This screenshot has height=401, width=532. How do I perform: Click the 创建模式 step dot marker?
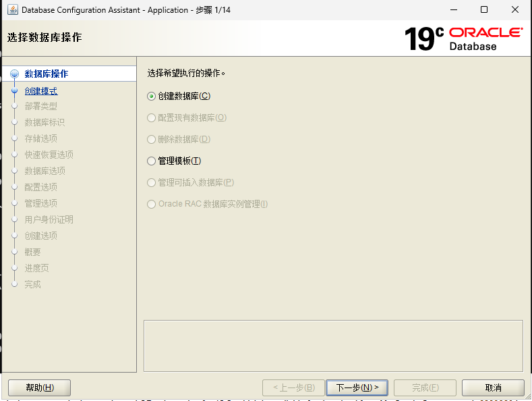click(x=15, y=90)
